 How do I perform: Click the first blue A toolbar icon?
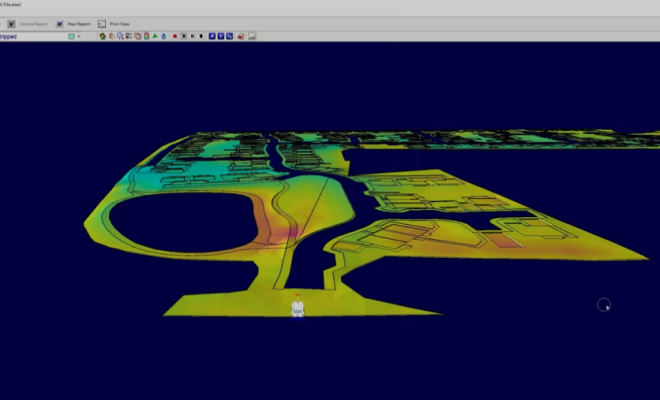[212, 36]
